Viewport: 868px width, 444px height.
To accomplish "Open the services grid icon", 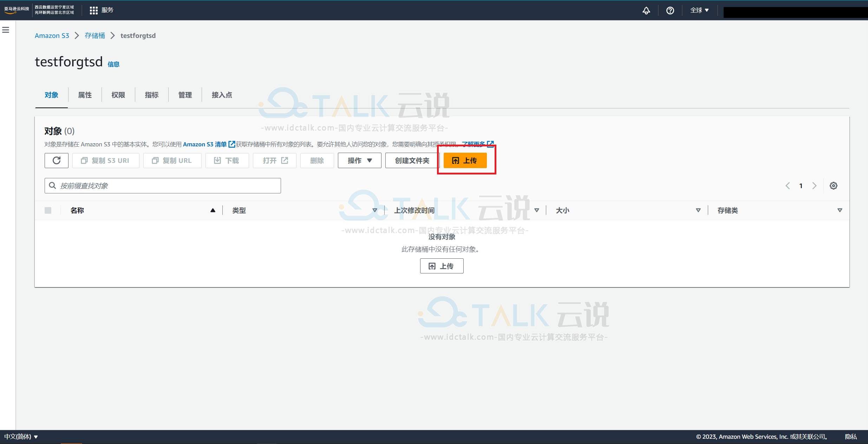I will 93,10.
